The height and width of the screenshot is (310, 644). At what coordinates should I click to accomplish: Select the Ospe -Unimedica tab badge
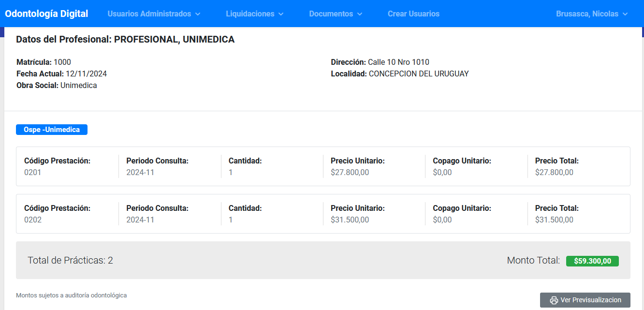(x=51, y=129)
